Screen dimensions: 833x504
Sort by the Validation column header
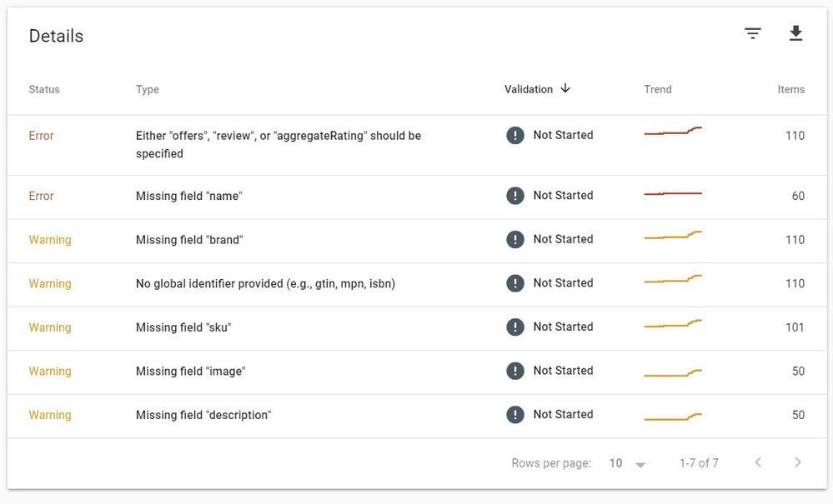click(x=529, y=89)
